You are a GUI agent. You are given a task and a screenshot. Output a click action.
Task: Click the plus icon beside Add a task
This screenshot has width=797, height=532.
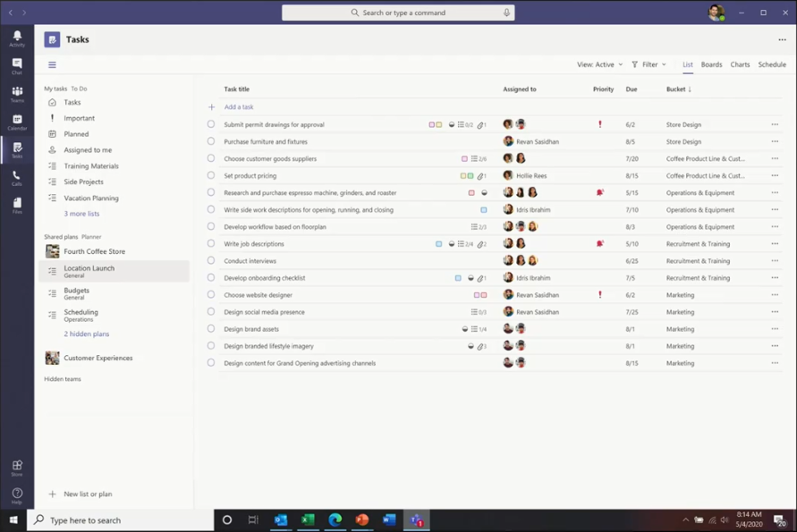[211, 106]
